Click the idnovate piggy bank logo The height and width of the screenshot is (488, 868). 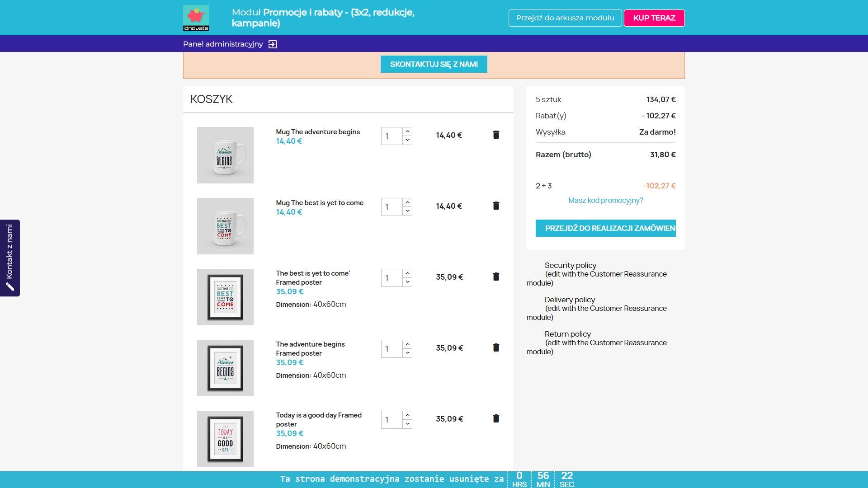click(x=196, y=18)
